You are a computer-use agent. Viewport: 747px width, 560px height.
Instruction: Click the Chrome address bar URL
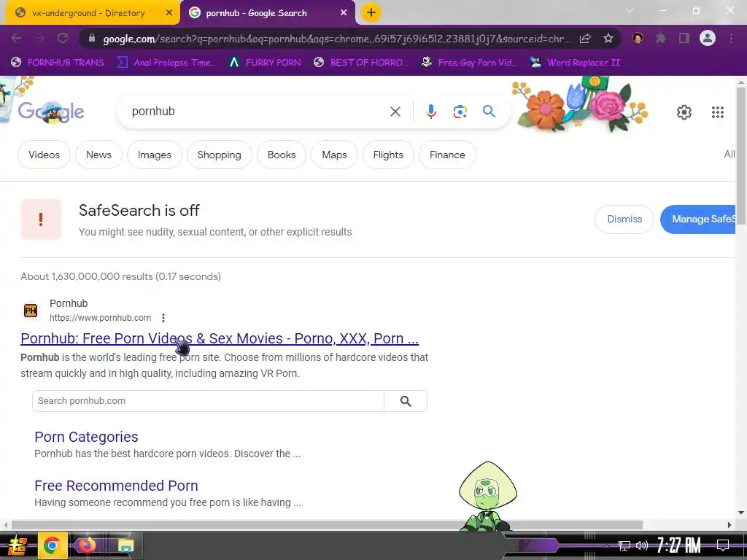point(336,39)
